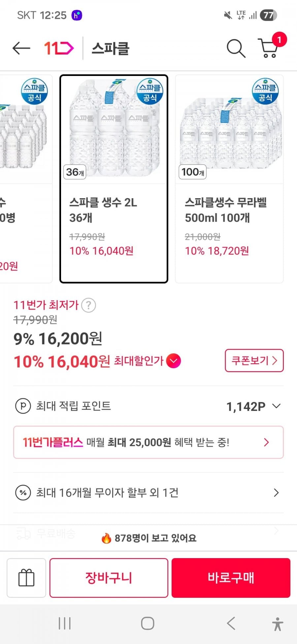Tap the Android recent apps icon

point(64,624)
